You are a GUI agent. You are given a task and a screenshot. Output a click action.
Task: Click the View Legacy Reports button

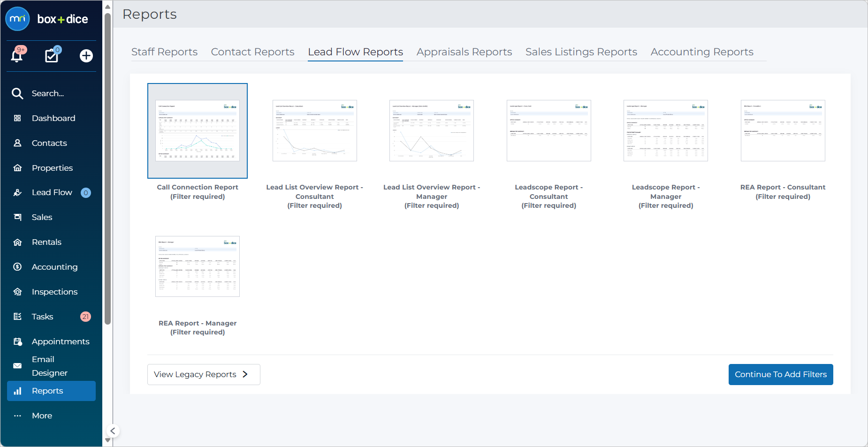[204, 374]
